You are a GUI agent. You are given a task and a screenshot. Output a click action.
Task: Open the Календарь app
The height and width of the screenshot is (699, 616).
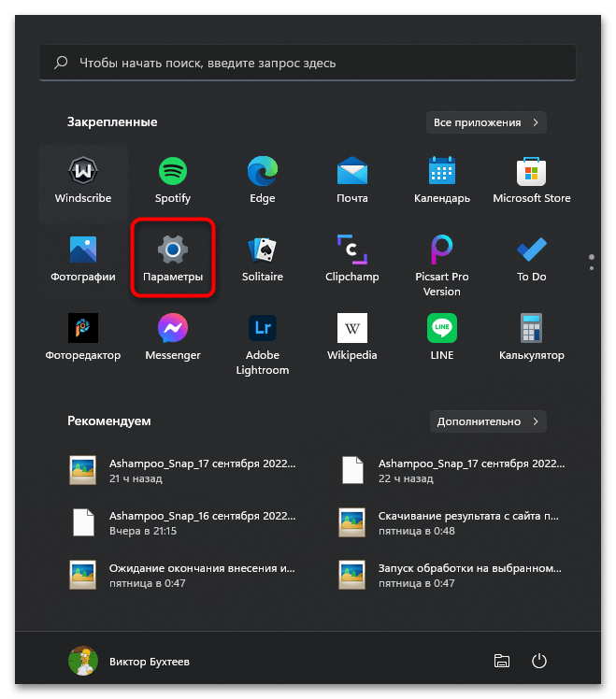[x=441, y=181]
